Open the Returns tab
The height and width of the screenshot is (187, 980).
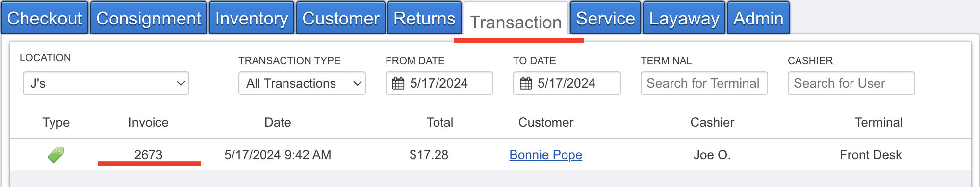pyautogui.click(x=424, y=18)
